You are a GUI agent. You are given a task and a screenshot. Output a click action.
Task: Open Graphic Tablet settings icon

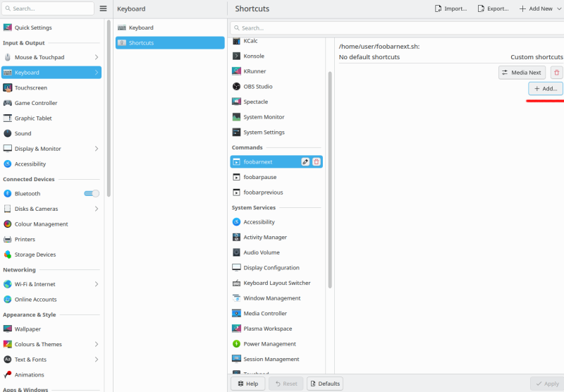coord(8,118)
